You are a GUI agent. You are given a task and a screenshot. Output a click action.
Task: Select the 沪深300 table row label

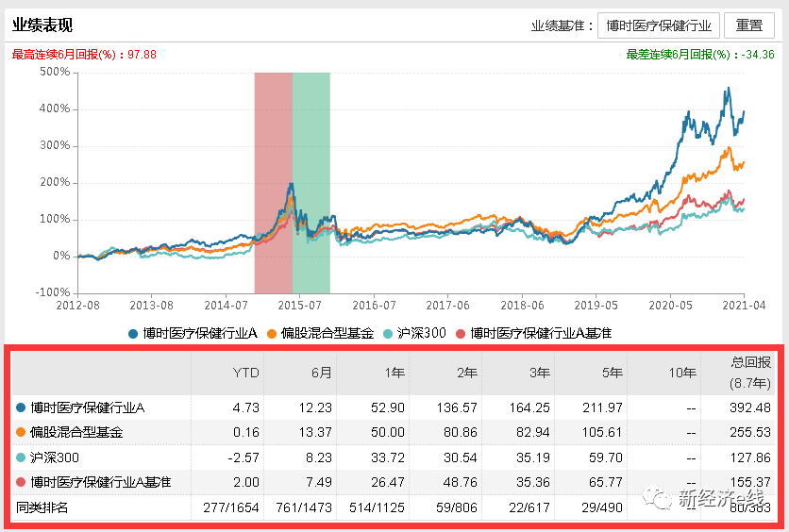(55, 457)
